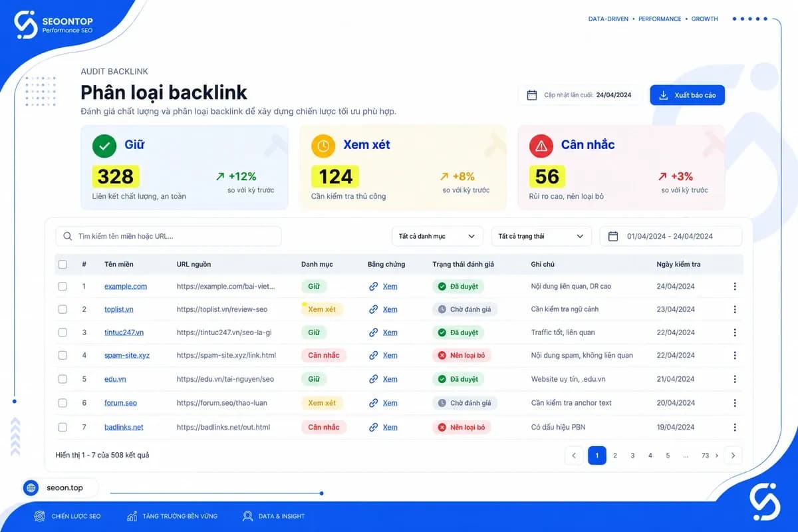The image size is (798, 532).
Task: Open three-dot menu for badlinks.net row
Action: [735, 427]
